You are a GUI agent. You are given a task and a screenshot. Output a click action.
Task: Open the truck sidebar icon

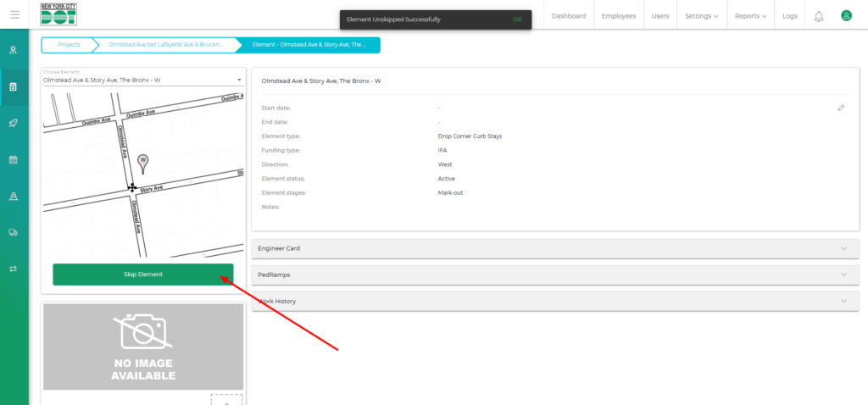coord(14,232)
